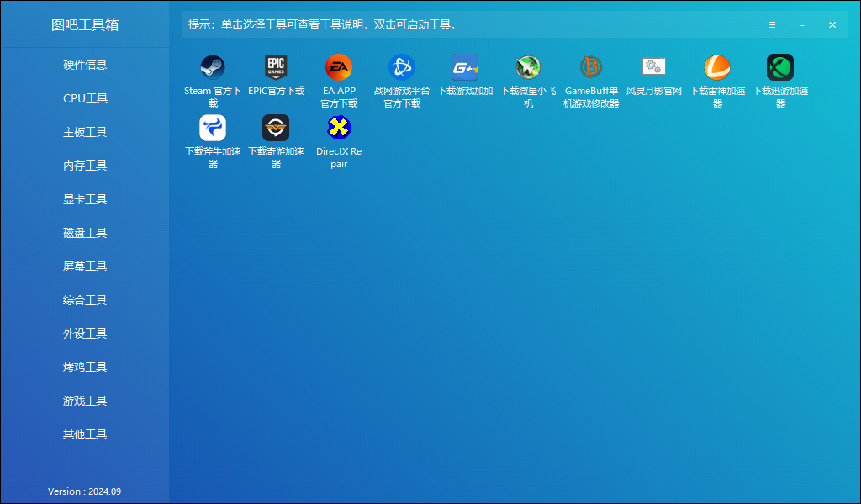Close the 图吧工具箱 window

832,24
